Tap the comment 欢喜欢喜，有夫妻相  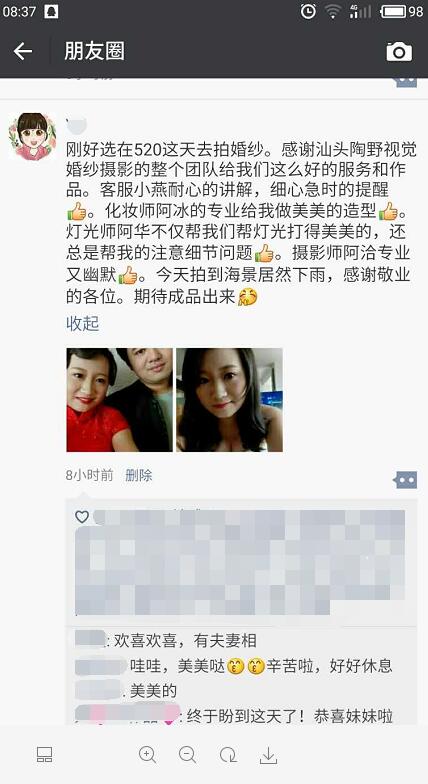(185, 640)
